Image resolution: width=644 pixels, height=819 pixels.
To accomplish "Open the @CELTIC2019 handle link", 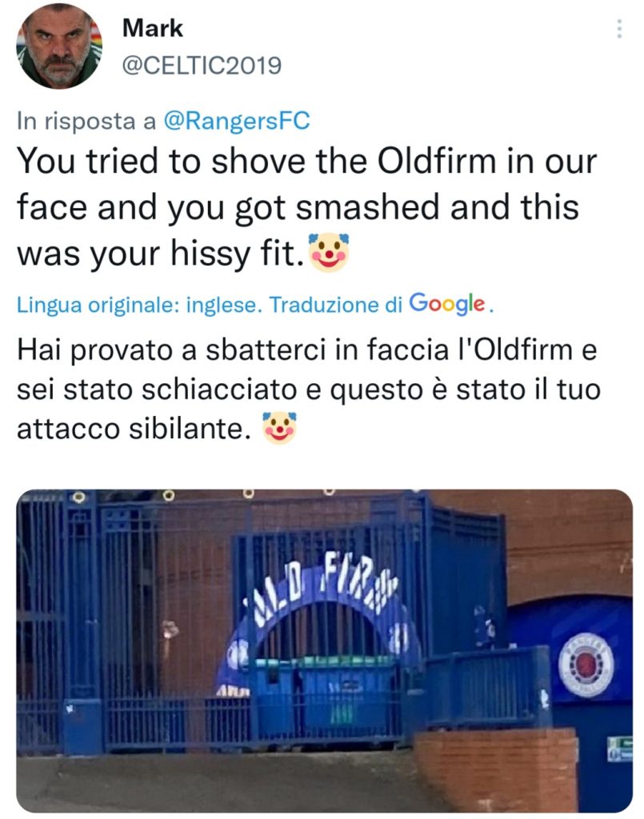I will (x=202, y=66).
